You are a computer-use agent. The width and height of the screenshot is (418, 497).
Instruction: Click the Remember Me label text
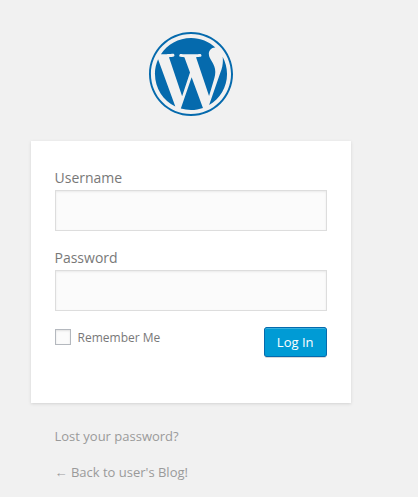click(119, 337)
